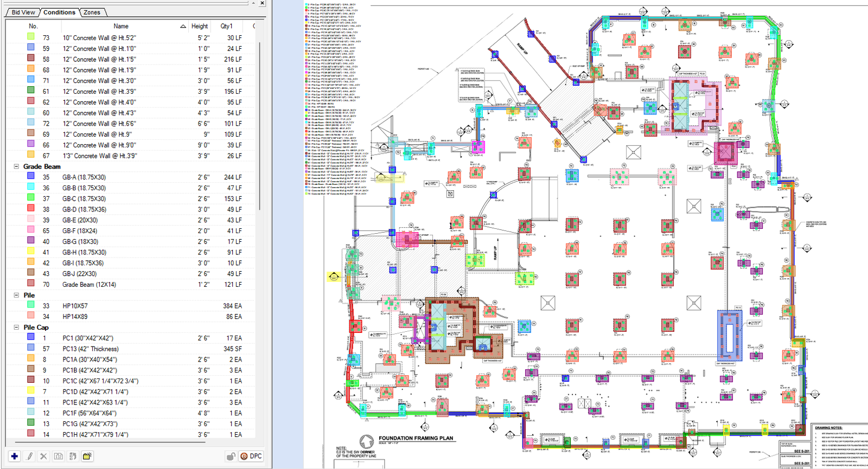Click the pencil edit condition icon
This screenshot has width=868, height=469.
(x=30, y=457)
